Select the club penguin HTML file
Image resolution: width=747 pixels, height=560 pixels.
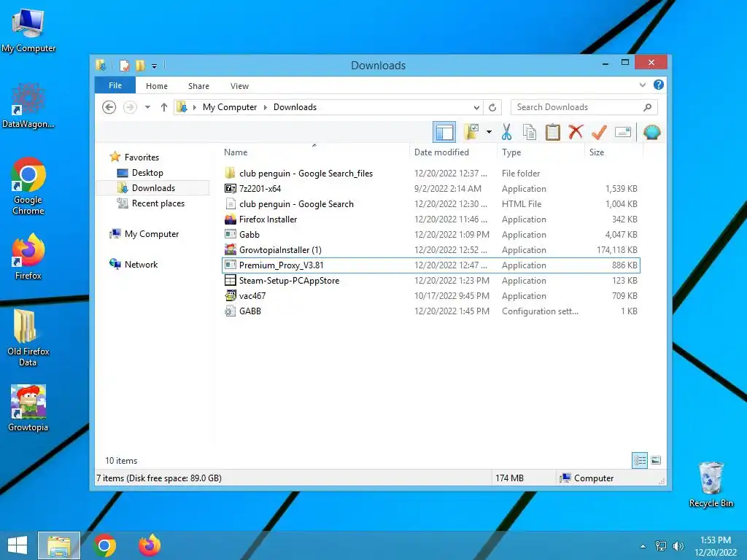coord(430,204)
